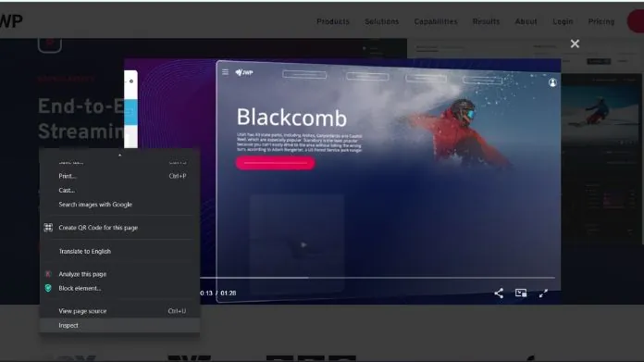Select Create QR Code for this page

[x=119, y=228]
